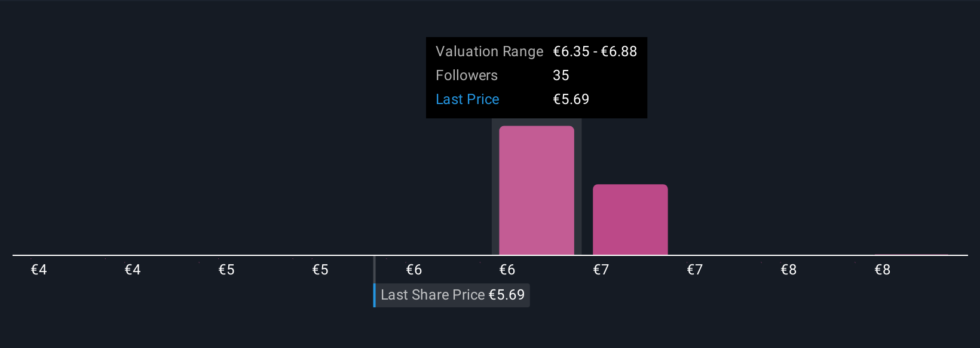Click the shorter pink bar on the right
The width and height of the screenshot is (980, 348).
[x=630, y=219]
